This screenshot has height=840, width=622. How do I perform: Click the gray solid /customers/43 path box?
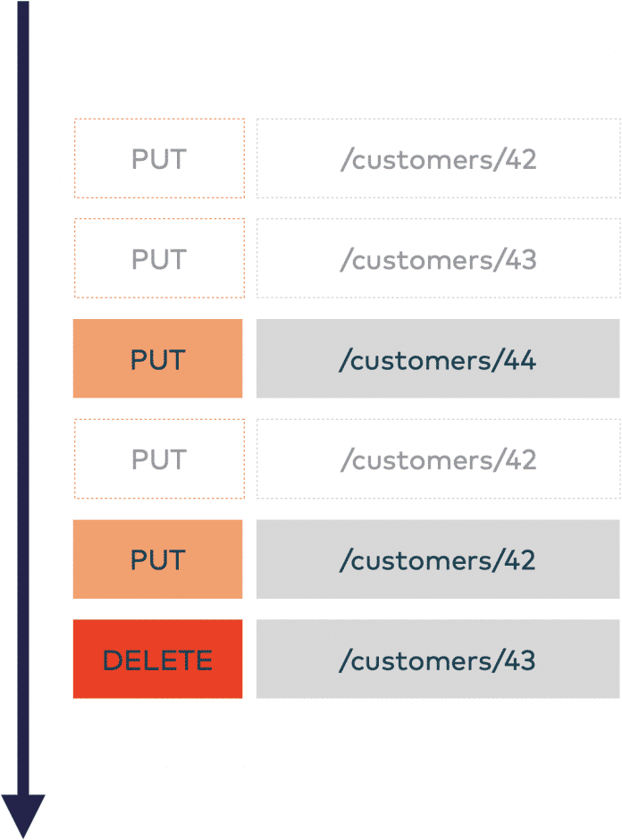(x=438, y=659)
